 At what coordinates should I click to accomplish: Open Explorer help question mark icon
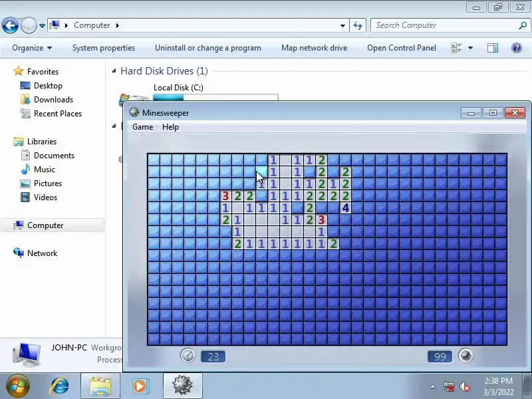coord(517,48)
